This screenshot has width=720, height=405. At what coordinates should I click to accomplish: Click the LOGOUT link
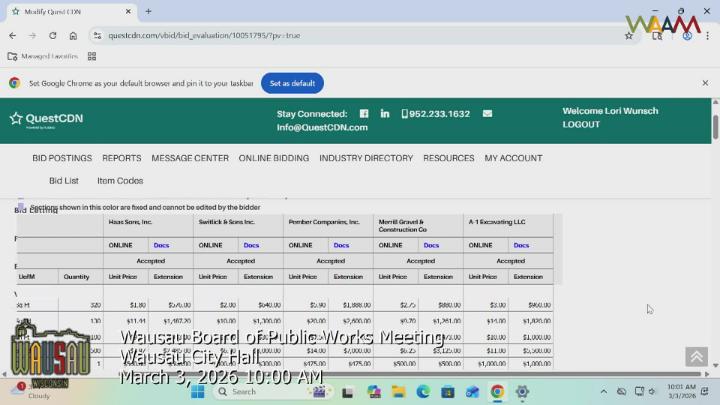(581, 125)
